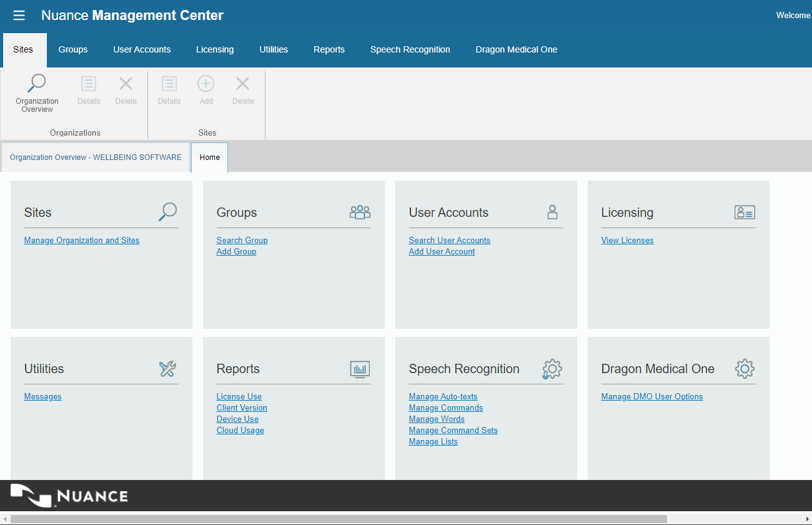The height and width of the screenshot is (525, 812).
Task: Open the Utilities ribbon tab
Action: pyautogui.click(x=274, y=50)
